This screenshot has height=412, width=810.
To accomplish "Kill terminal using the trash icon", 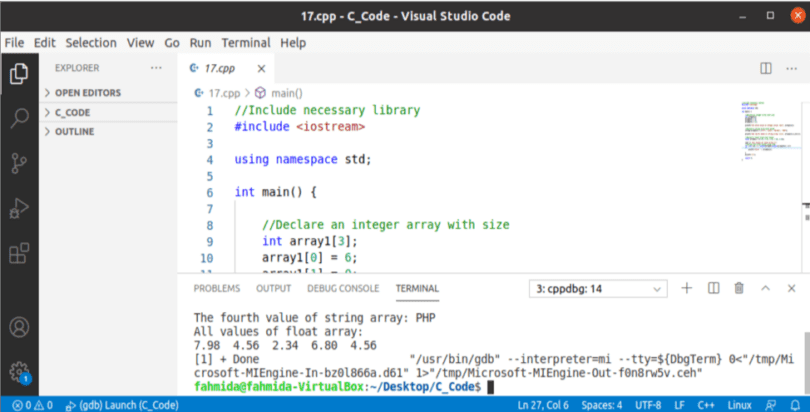I will pos(739,288).
